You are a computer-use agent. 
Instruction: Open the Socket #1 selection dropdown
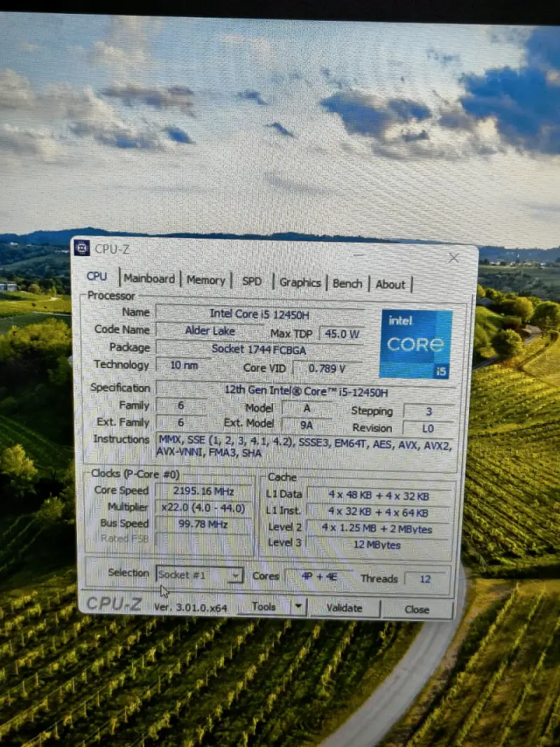(x=199, y=575)
